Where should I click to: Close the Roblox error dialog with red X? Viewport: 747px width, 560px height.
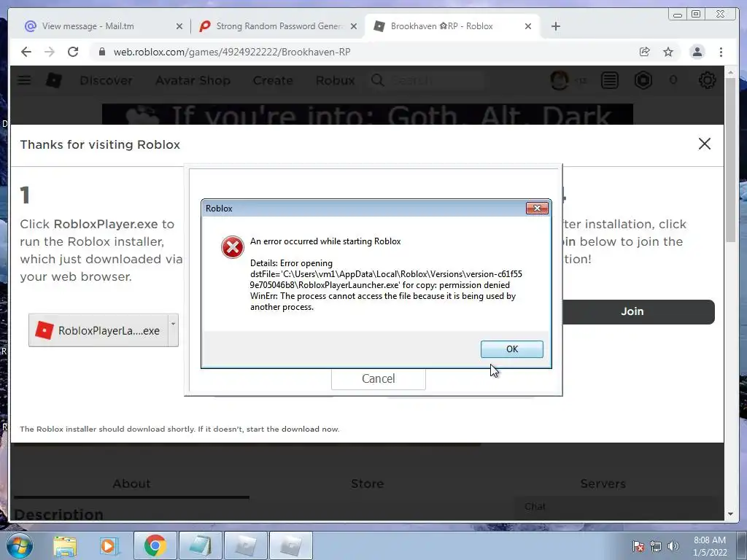tap(537, 208)
